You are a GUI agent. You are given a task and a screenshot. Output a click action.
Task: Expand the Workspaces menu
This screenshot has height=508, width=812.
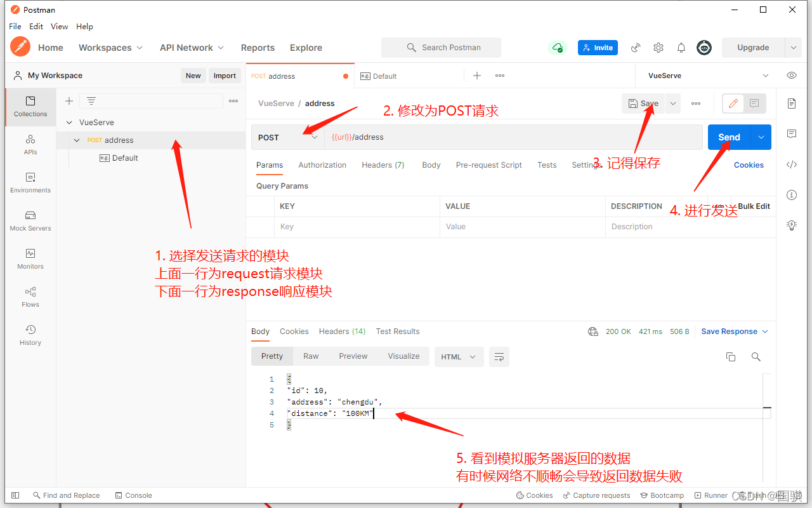[110, 48]
